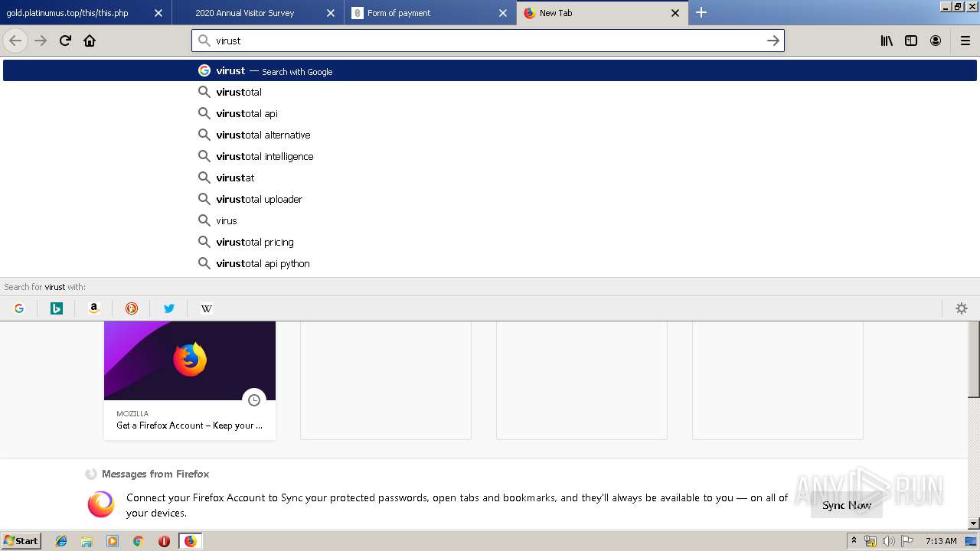This screenshot has height=551, width=980.
Task: Toggle the sidebar view icon
Action: pos(911,41)
